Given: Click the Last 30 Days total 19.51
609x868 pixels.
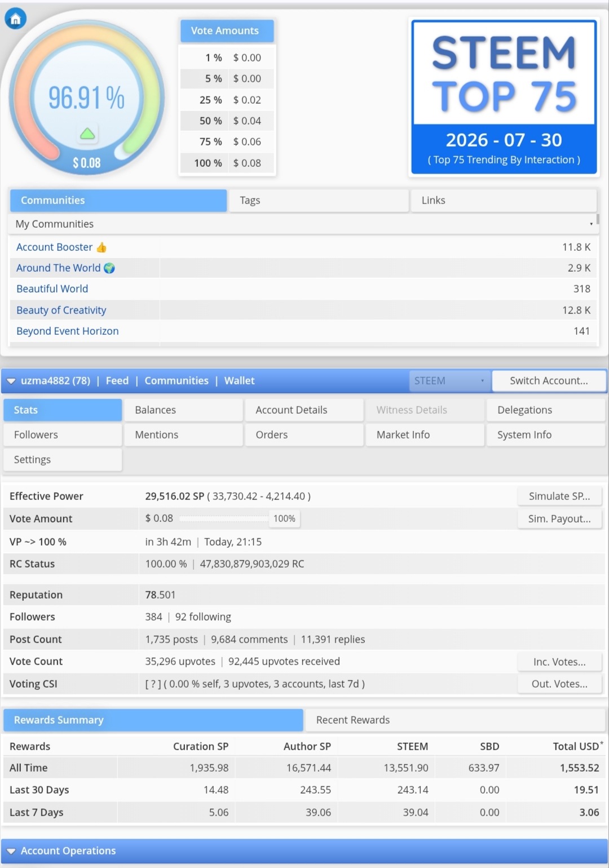Looking at the screenshot, I should [x=586, y=790].
